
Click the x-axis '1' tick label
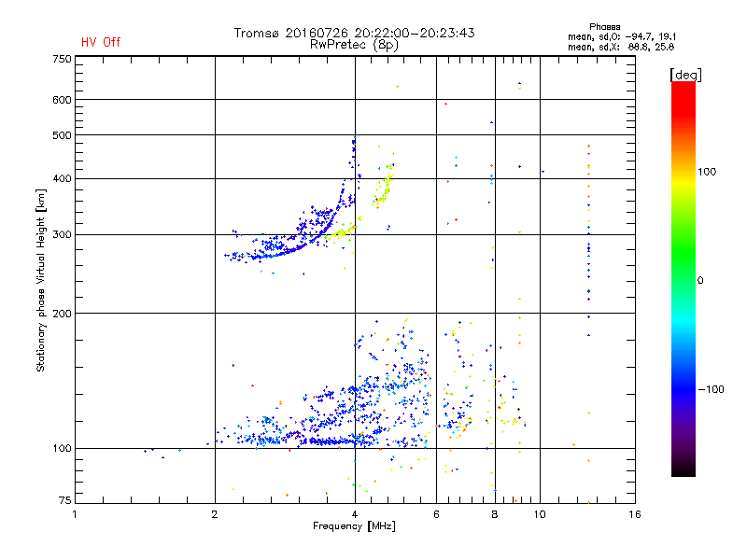75,514
